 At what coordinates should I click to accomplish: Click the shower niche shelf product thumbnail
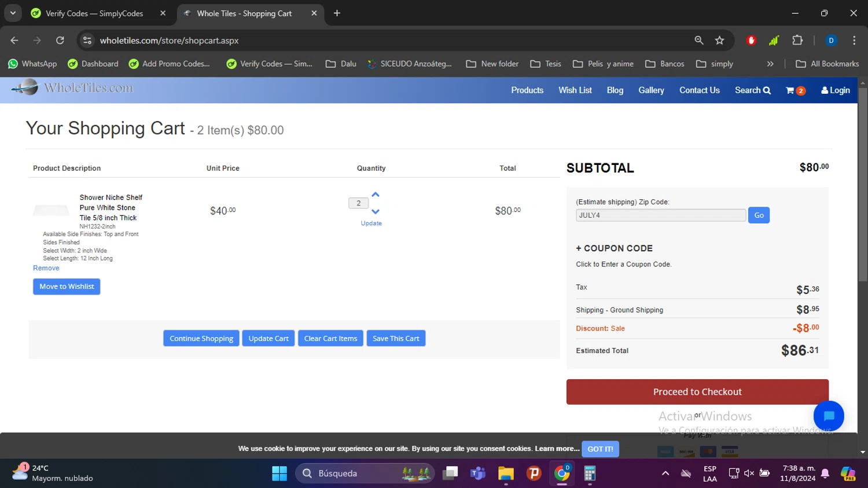click(51, 210)
